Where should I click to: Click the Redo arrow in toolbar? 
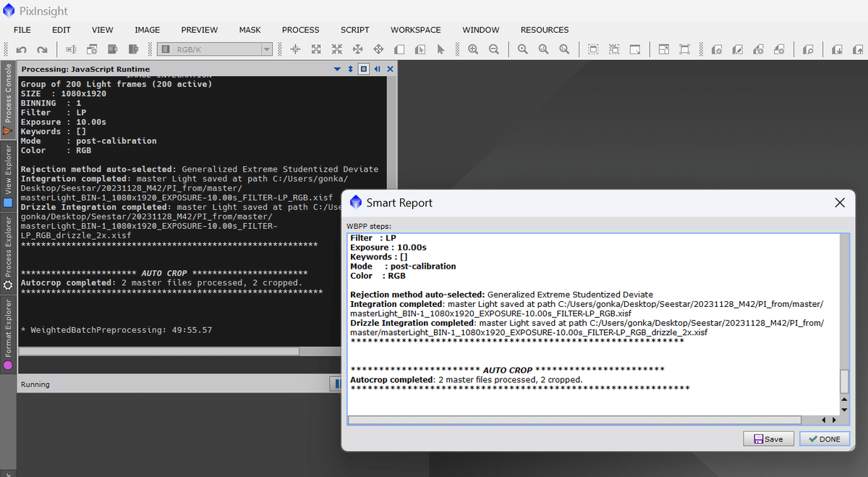tap(42, 49)
